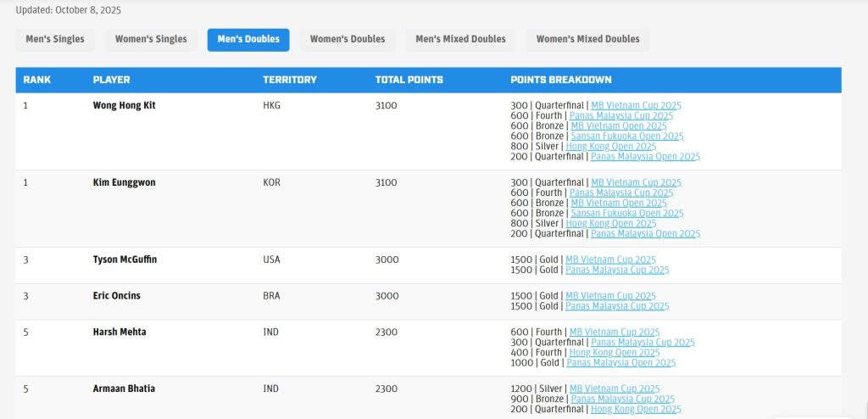Open Kim Eunggwon's Panas Malaysia Cup 2025 link
Screen dimensions: 868x419
pos(621,193)
